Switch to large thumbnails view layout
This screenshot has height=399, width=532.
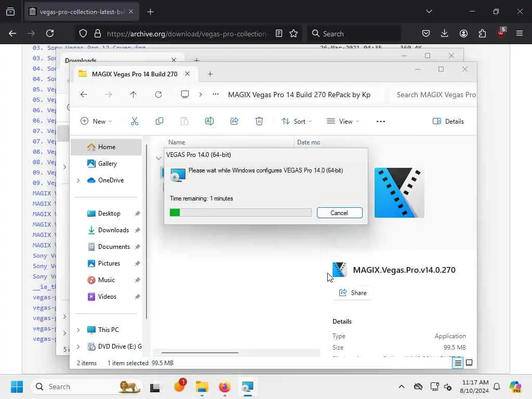(x=469, y=363)
